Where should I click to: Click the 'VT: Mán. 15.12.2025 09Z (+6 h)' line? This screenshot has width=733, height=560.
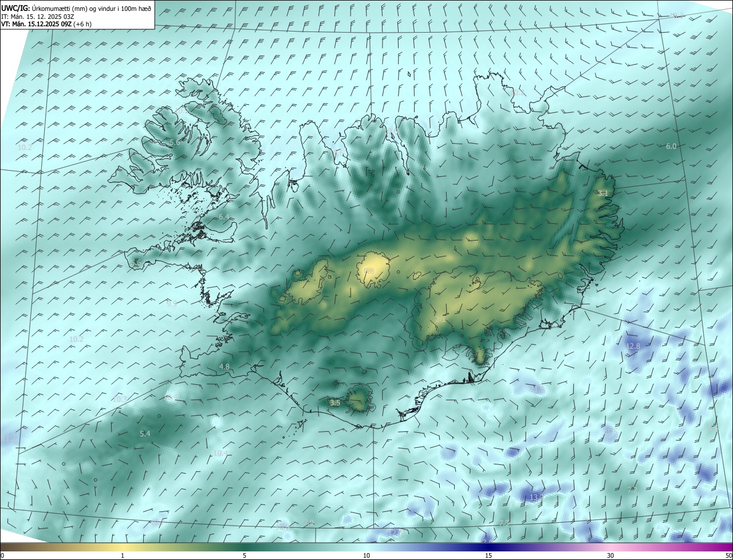pos(46,24)
